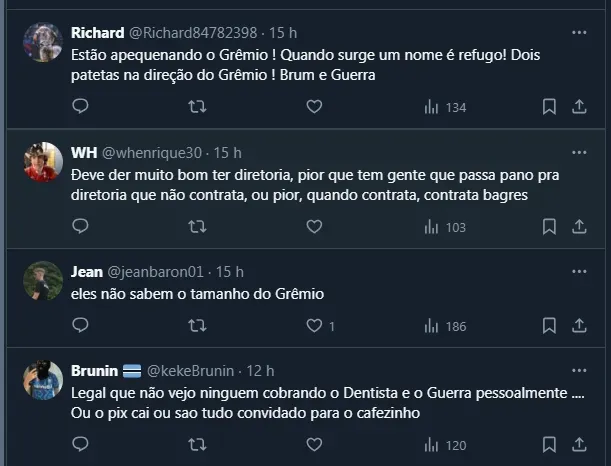Image resolution: width=611 pixels, height=466 pixels.
Task: Share Richard's tweet
Action: coord(579,106)
